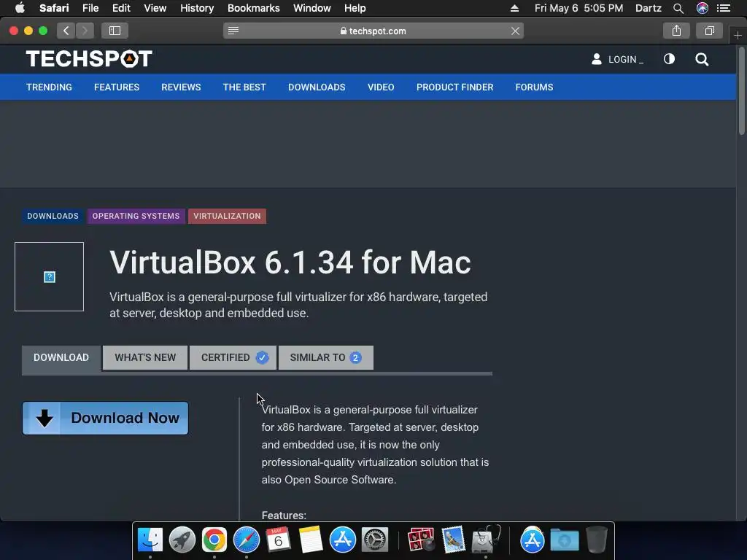Screen dimensions: 747x560
Task: Click the VirtualBox placeholder image
Action: pos(49,276)
